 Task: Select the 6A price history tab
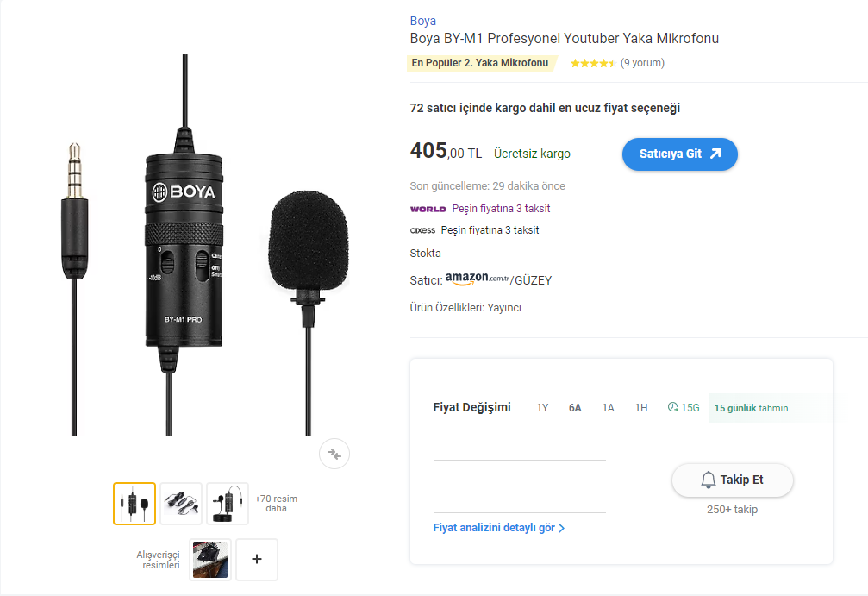tap(575, 408)
